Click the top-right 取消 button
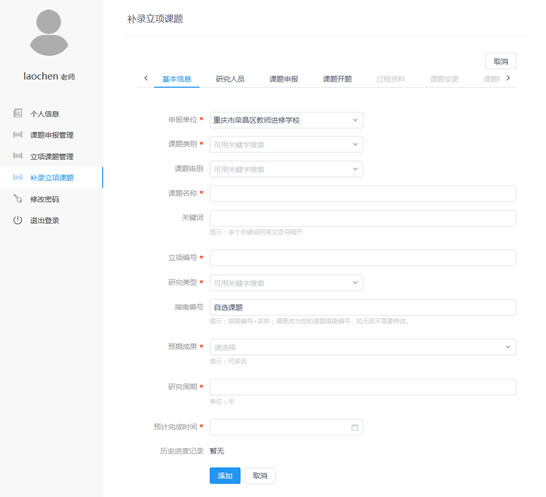Viewport: 546px width, 497px height. point(501,61)
